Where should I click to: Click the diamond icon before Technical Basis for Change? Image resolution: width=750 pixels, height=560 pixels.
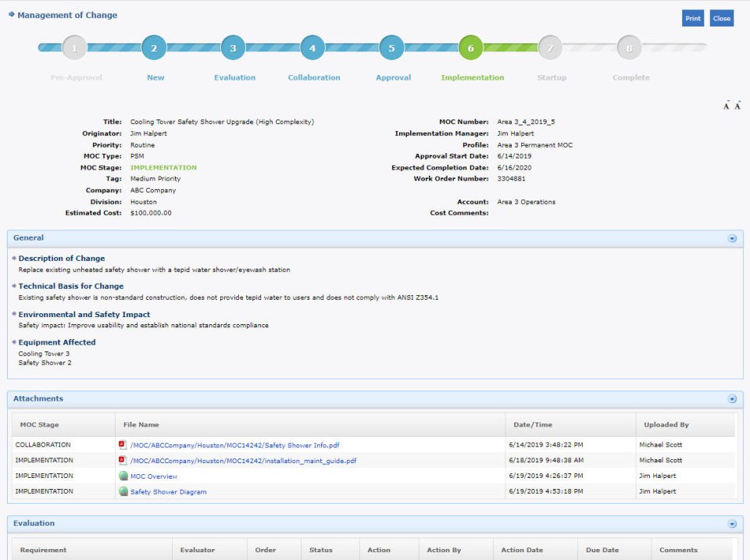[x=13, y=286]
